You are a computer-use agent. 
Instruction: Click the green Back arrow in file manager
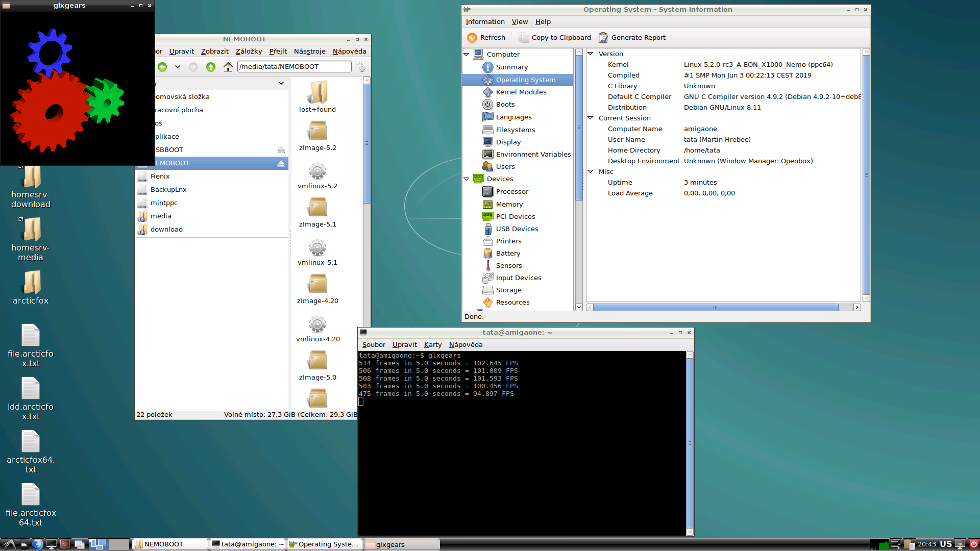(x=162, y=67)
